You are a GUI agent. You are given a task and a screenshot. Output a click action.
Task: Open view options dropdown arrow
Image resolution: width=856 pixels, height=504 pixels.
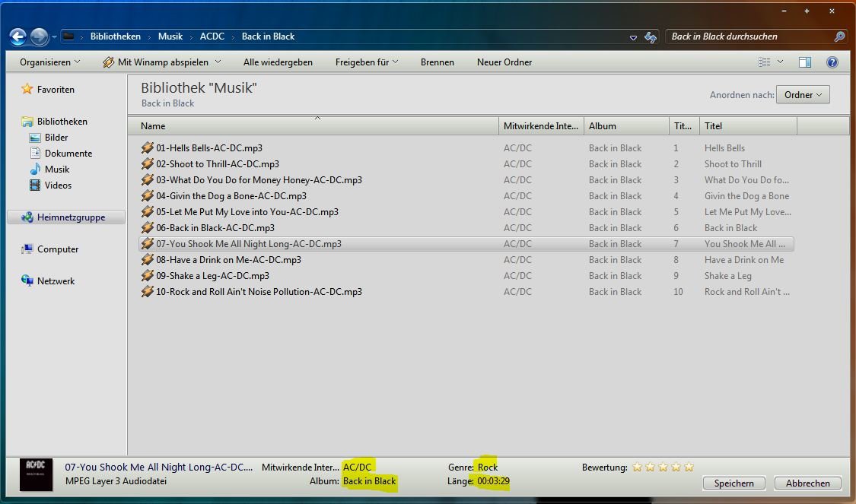click(x=780, y=62)
